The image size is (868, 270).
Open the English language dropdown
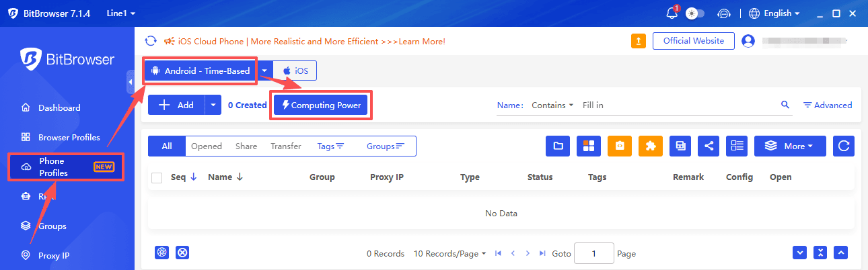[x=774, y=13]
